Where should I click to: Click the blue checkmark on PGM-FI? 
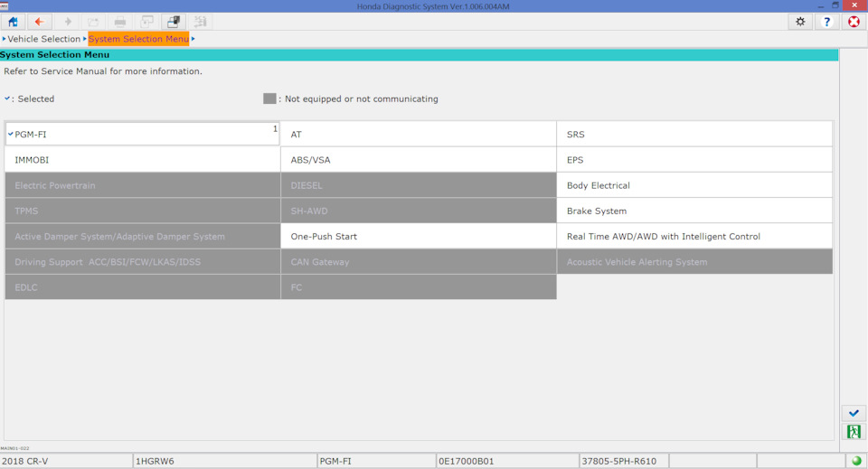(x=10, y=134)
